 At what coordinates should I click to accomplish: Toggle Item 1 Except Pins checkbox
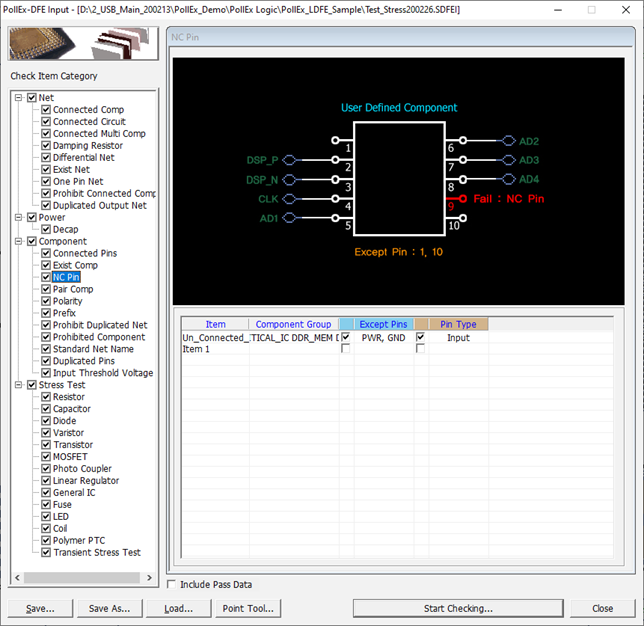click(x=346, y=349)
